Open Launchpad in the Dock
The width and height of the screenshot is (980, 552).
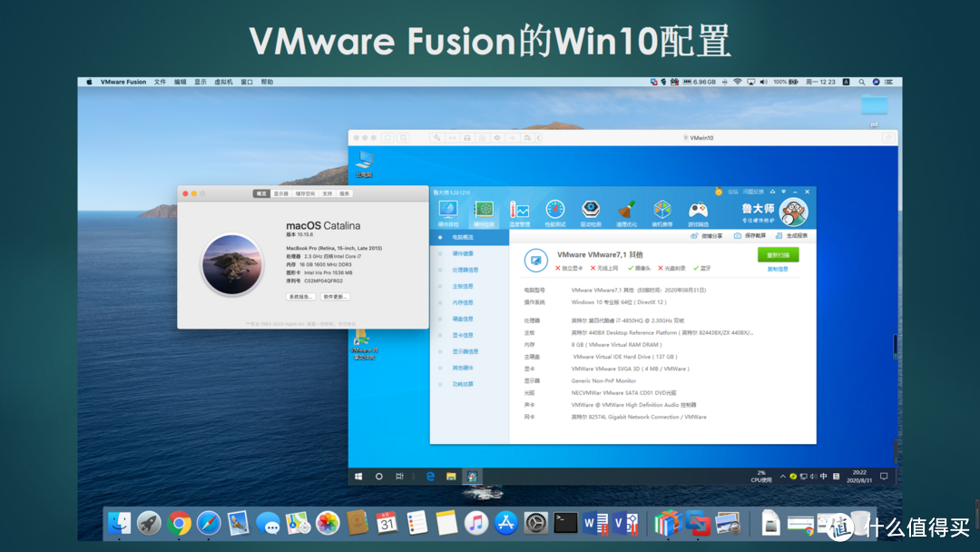(x=149, y=523)
